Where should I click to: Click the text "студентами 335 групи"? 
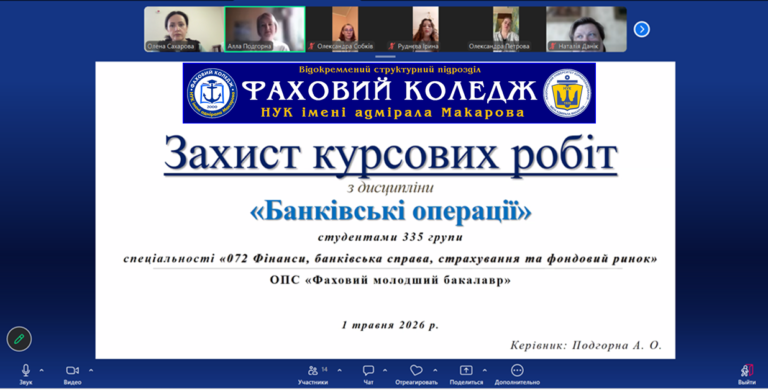pyautogui.click(x=390, y=238)
